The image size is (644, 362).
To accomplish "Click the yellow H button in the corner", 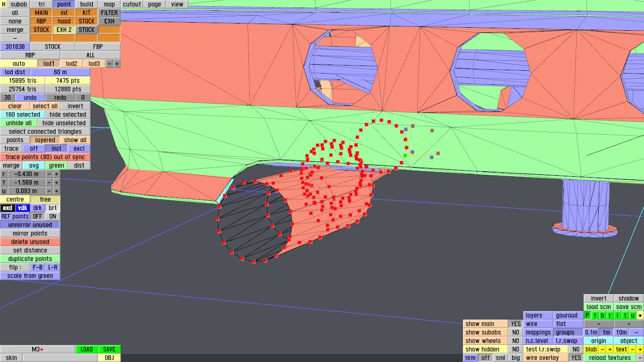I will pos(4,4).
